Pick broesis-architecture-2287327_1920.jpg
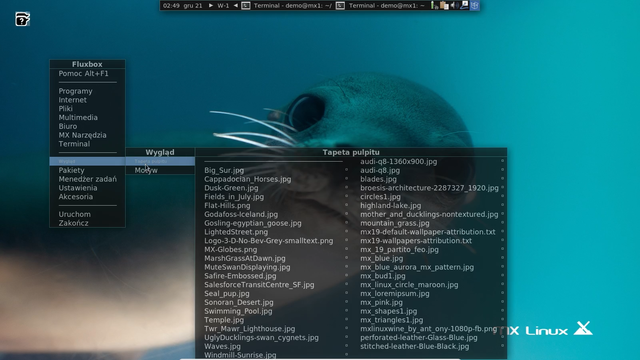 (429, 188)
